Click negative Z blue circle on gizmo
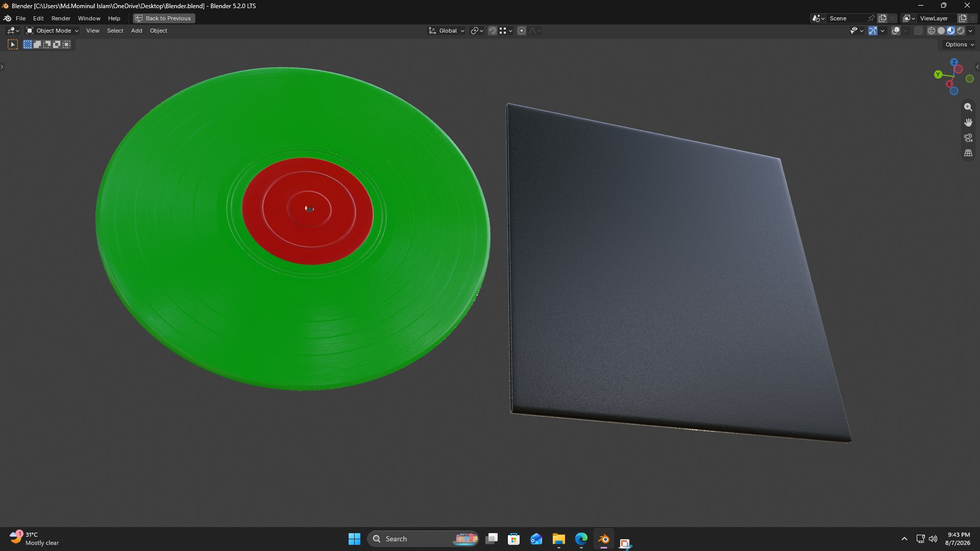980x551 pixels. [953, 91]
